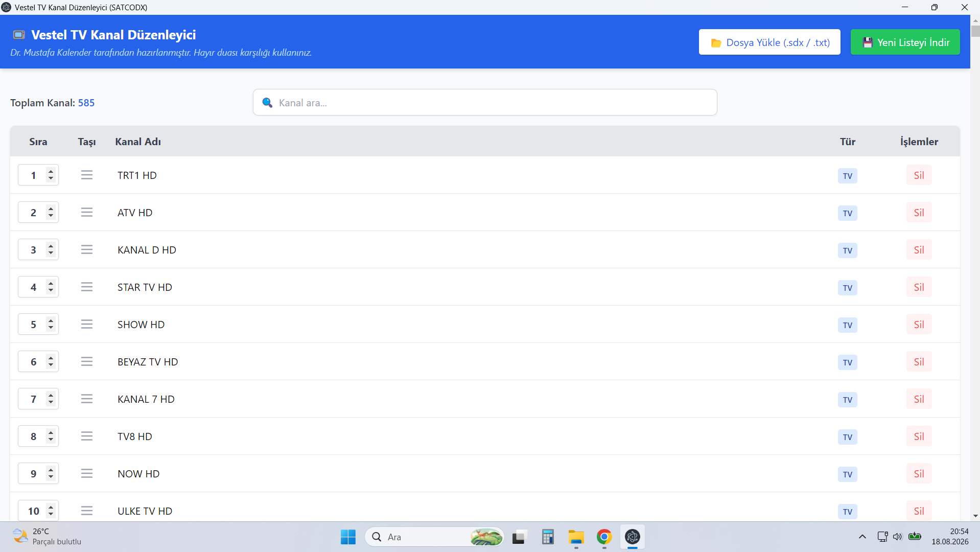Focus the Kanal ara search field
Screen dimensions: 980x552
coord(485,102)
